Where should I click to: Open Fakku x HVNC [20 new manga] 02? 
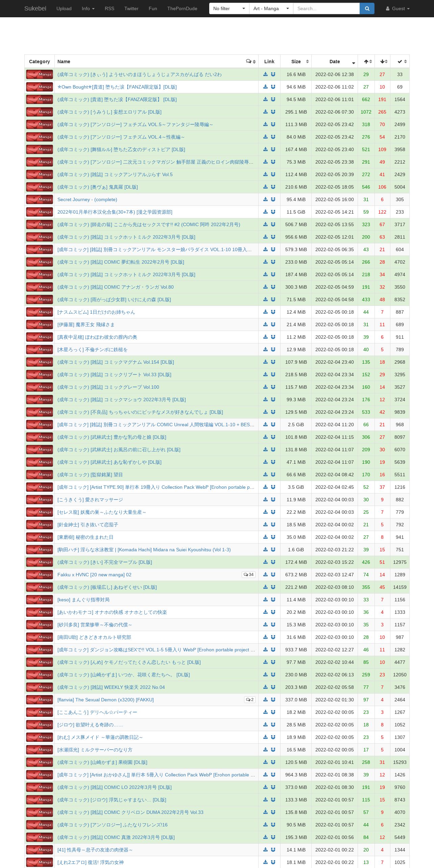tap(94, 575)
